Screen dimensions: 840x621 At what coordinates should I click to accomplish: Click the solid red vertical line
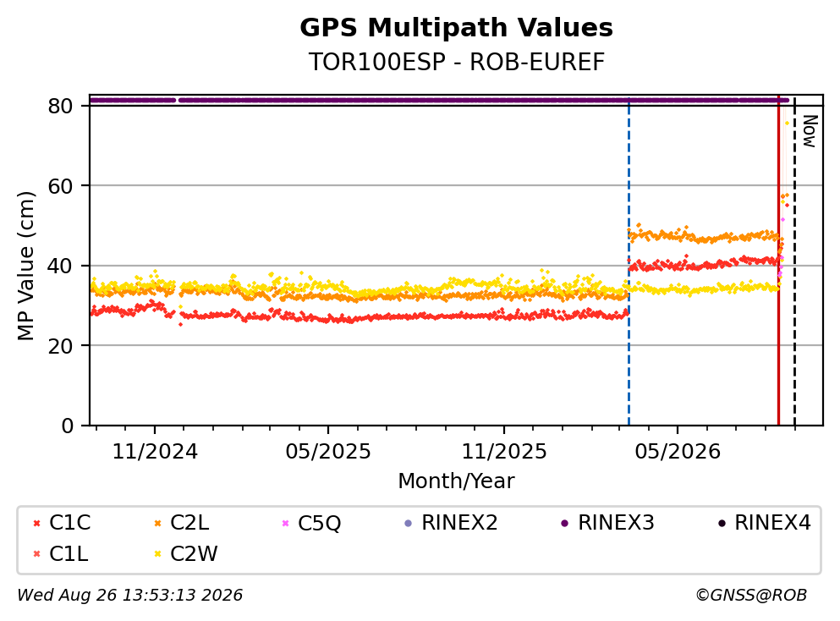tap(778, 261)
